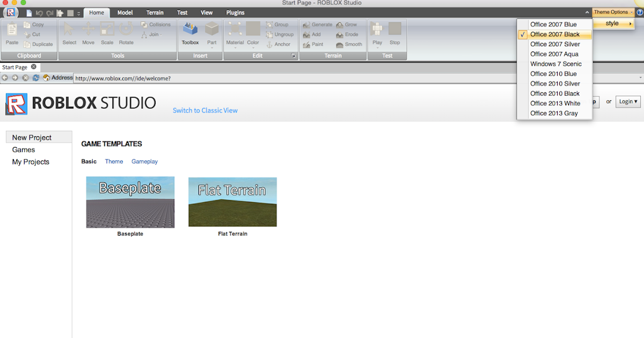The image size is (644, 338).
Task: Open Games in the left sidebar
Action: [x=24, y=150]
